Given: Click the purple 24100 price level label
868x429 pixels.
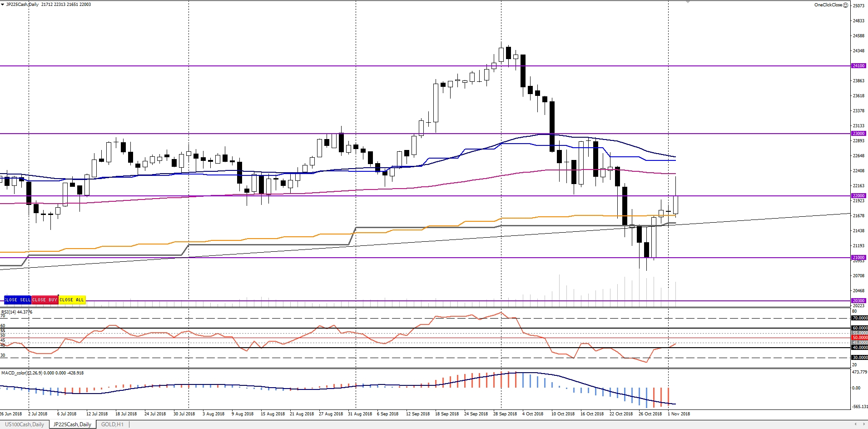Looking at the screenshot, I should tap(858, 66).
